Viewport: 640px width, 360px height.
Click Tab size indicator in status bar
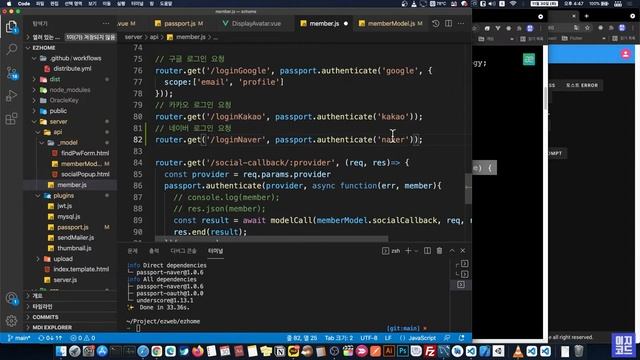[x=339, y=338]
